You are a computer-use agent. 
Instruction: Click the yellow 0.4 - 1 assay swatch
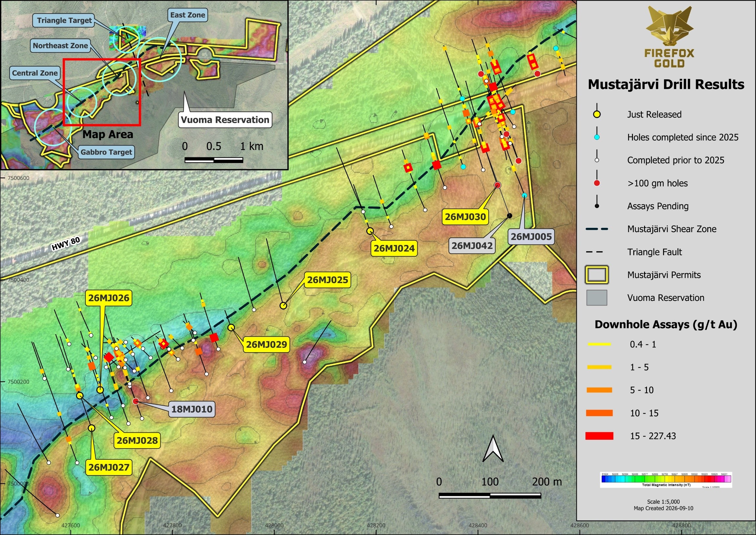pos(599,344)
